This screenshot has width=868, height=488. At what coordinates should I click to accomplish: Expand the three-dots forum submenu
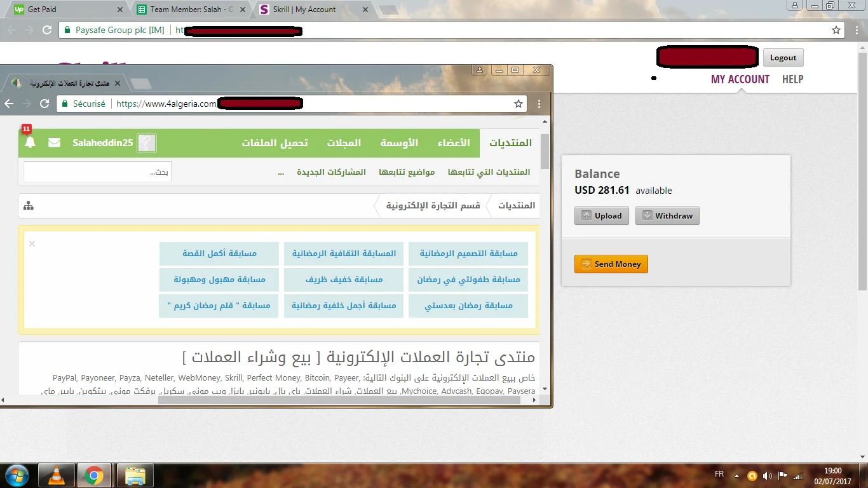[281, 172]
